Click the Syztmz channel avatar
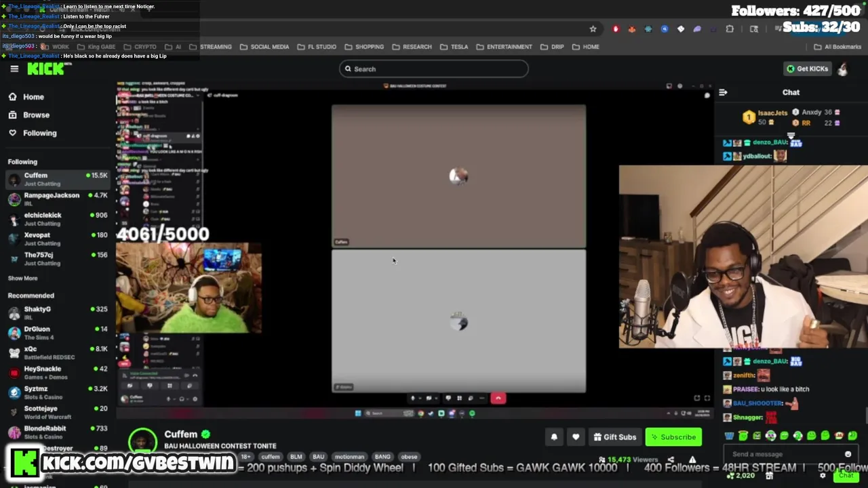 coord(14,392)
